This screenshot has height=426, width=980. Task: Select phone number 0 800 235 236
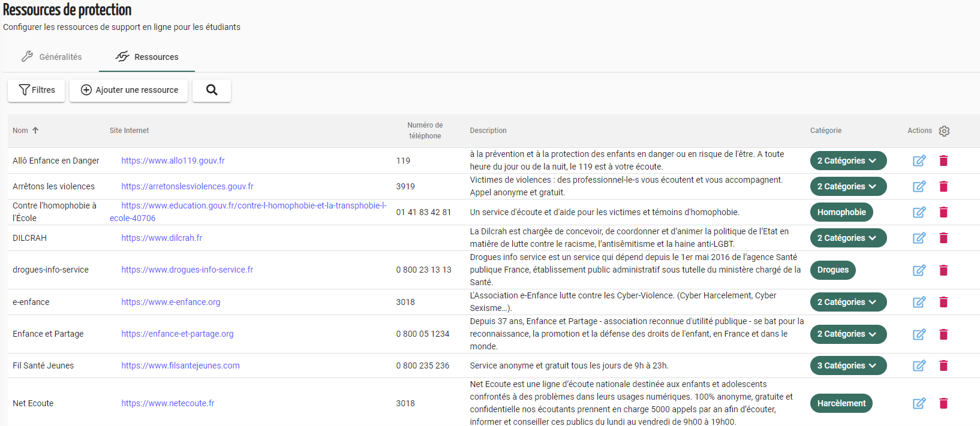(423, 365)
